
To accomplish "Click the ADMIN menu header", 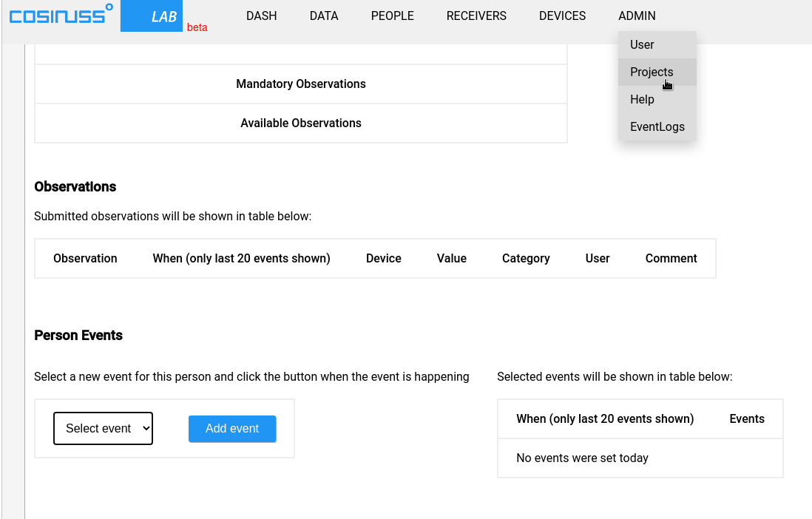I will click(637, 16).
